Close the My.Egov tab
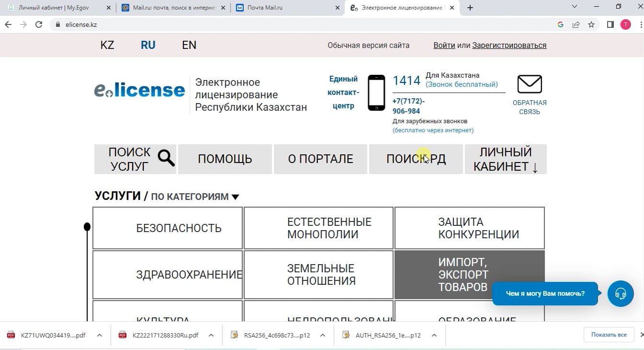Viewport: 644px width, 350px height. (108, 8)
